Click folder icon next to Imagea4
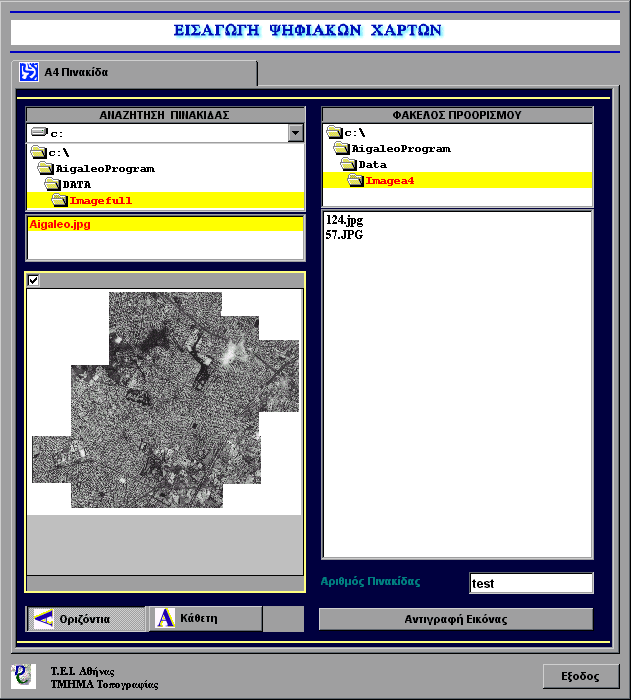The height and width of the screenshot is (700, 631). (355, 180)
